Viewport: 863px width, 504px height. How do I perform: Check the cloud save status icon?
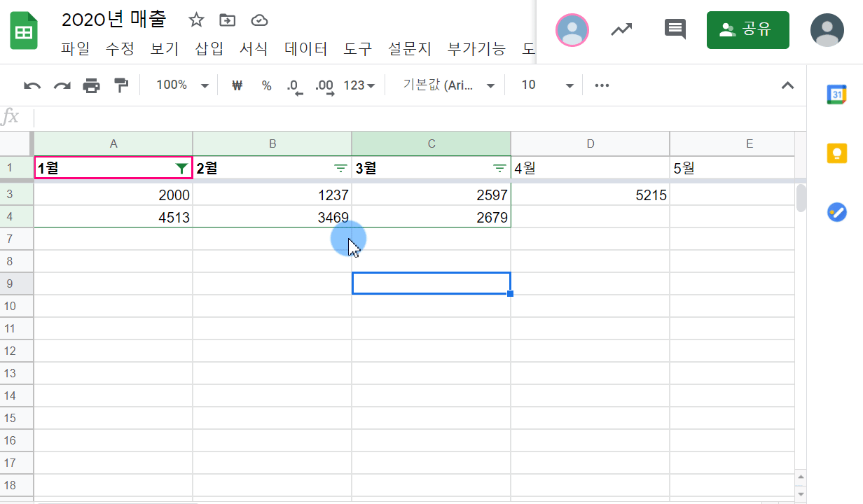[x=259, y=20]
